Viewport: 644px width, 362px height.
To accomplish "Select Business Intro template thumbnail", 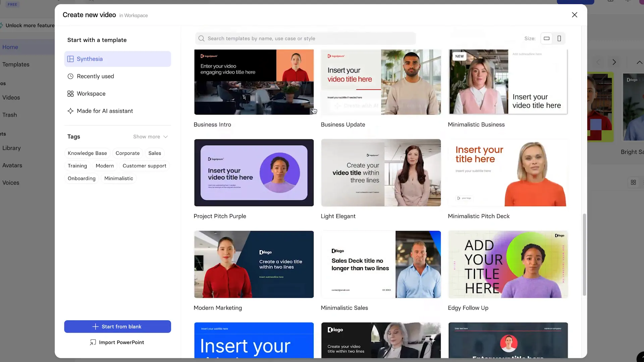I will pyautogui.click(x=254, y=82).
